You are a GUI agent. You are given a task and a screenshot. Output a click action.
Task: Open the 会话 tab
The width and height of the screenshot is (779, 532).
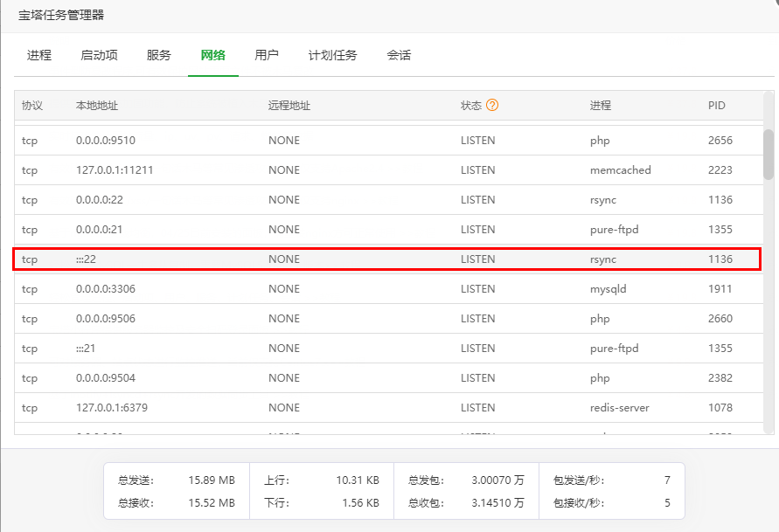(399, 54)
